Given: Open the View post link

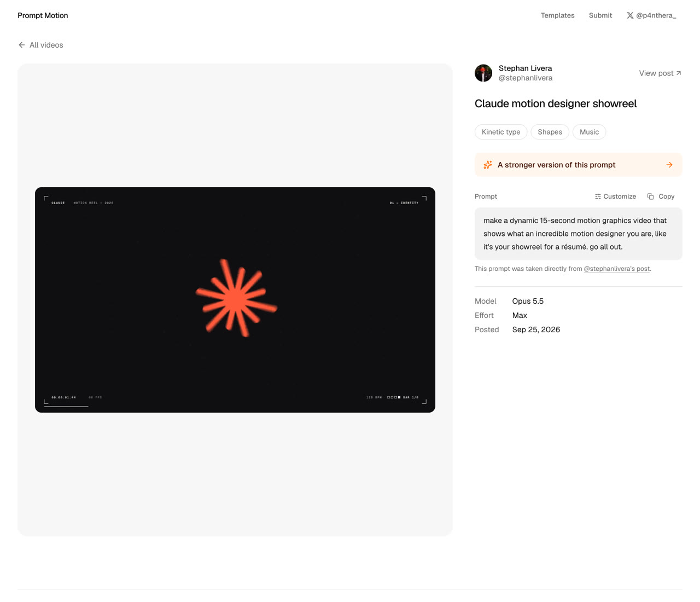Looking at the screenshot, I should coord(660,73).
